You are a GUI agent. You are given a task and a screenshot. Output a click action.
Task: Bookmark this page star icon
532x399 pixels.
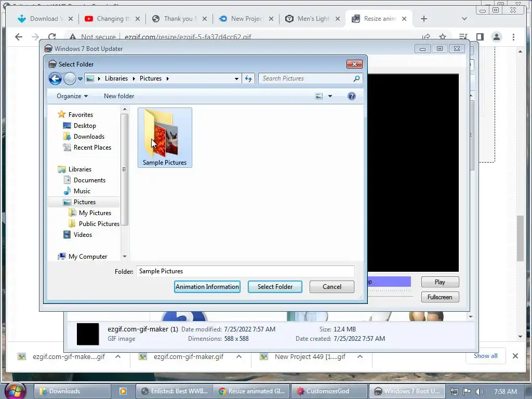[x=443, y=37]
